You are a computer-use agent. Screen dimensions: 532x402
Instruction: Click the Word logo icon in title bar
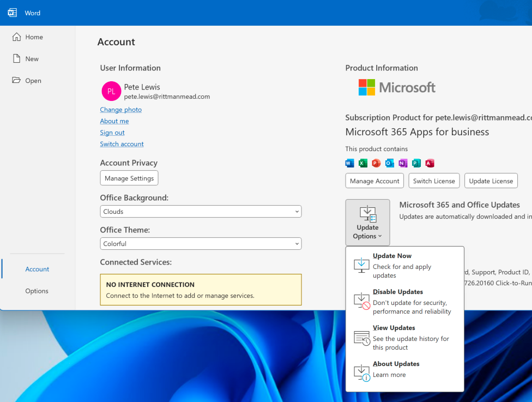12,13
